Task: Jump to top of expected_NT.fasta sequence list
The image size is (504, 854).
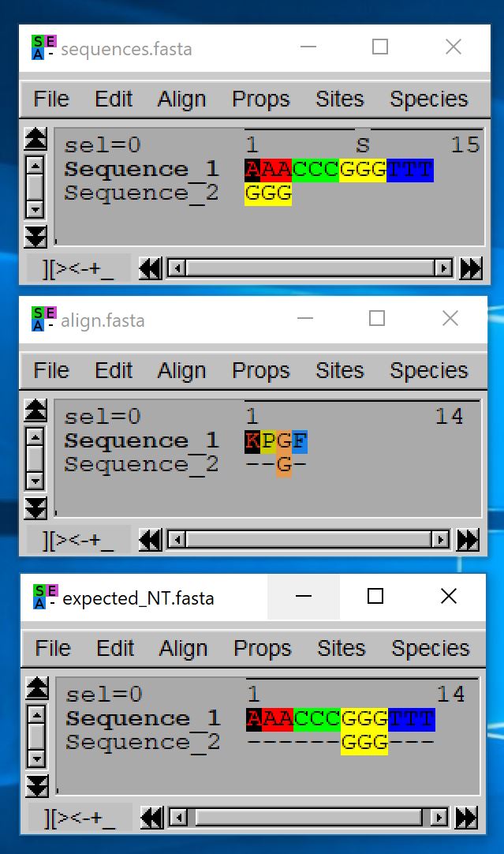Action: click(37, 688)
